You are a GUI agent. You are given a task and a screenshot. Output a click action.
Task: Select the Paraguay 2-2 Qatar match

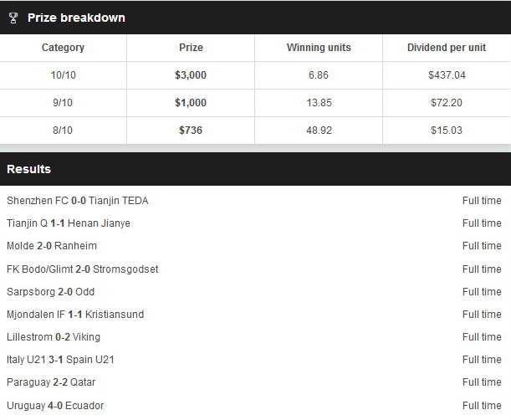click(x=256, y=382)
